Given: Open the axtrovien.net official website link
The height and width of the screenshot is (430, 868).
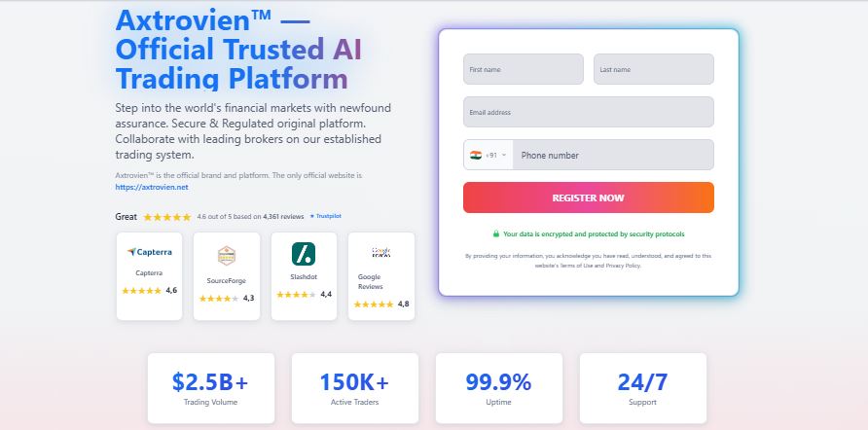Looking at the screenshot, I should click(151, 186).
